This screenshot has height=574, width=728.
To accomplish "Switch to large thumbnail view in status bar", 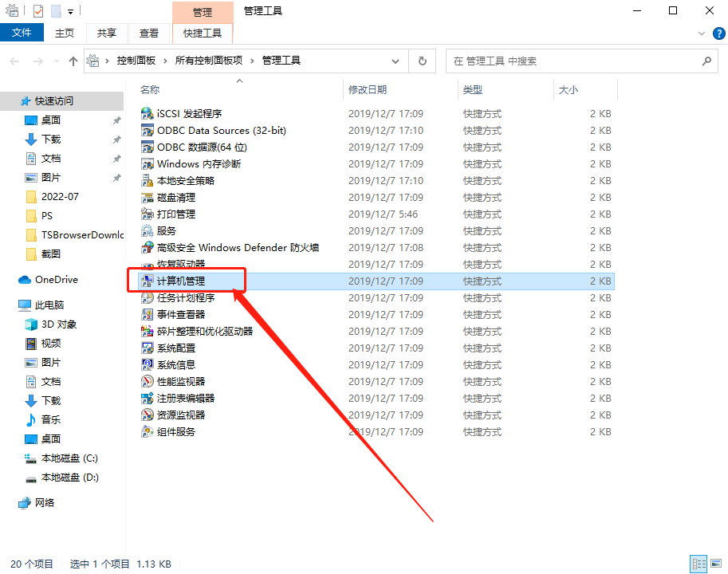I will (714, 564).
